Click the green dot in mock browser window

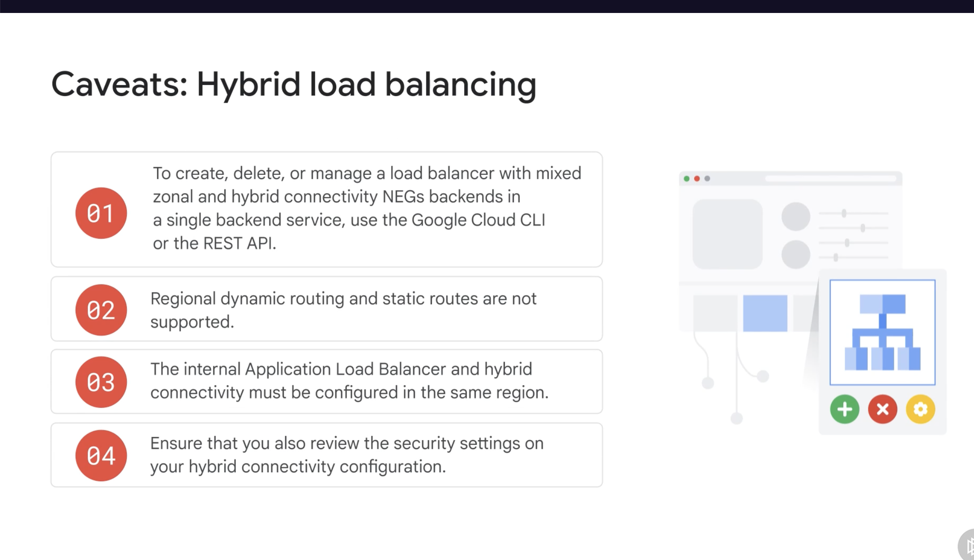687,178
